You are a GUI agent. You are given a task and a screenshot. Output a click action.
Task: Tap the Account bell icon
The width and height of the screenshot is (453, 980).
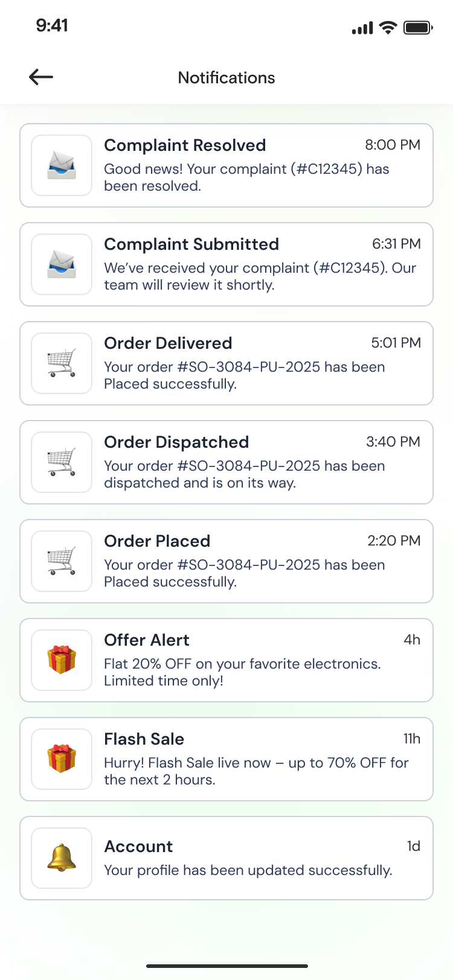62,858
